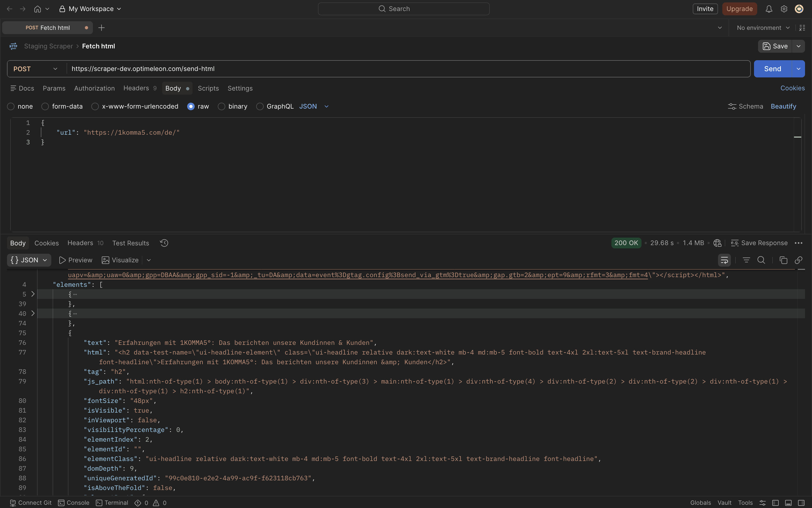Expand collapsed element at line 40

[33, 313]
